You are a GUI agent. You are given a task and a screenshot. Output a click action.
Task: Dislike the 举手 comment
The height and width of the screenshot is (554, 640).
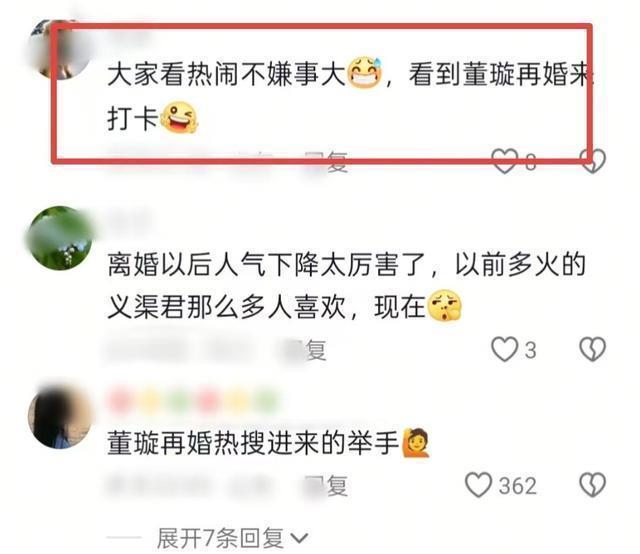[x=593, y=485]
